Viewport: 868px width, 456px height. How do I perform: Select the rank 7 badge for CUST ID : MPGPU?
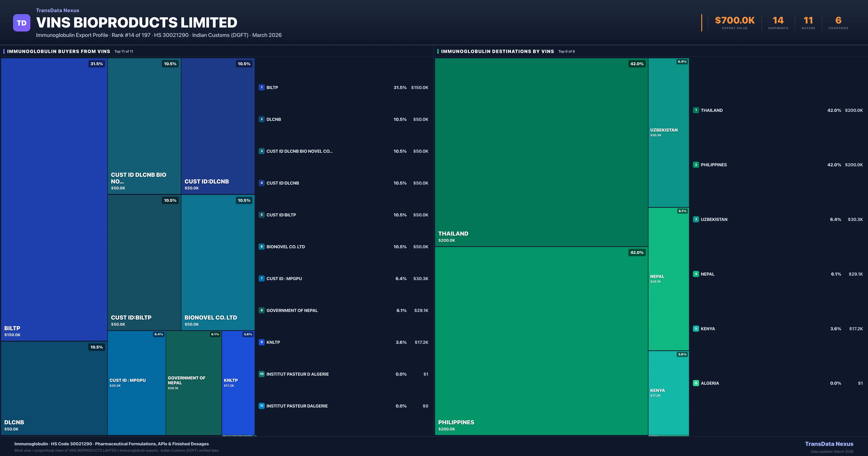[x=261, y=278]
